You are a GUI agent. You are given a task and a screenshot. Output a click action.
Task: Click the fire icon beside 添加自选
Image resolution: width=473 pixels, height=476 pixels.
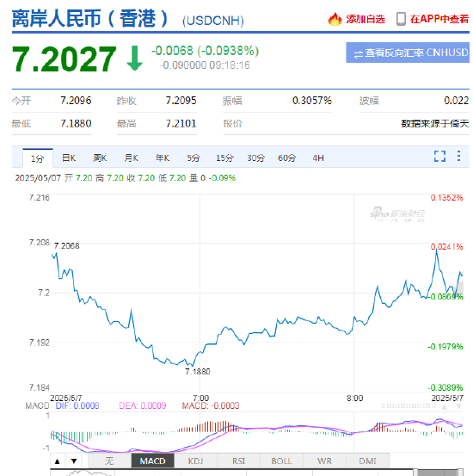coord(335,19)
